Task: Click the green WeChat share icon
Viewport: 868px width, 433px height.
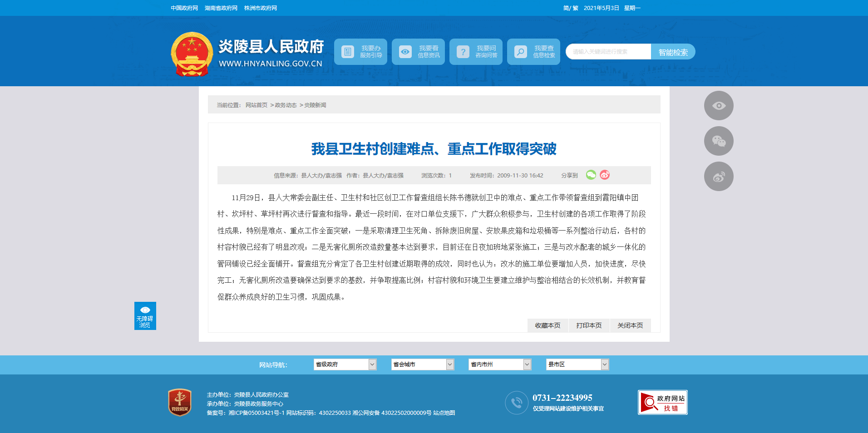Action: [591, 175]
